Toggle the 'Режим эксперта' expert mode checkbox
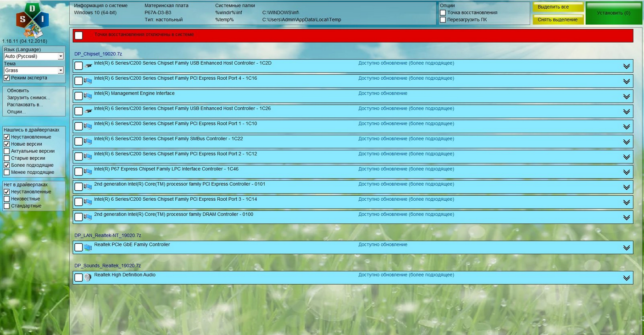 click(6, 78)
